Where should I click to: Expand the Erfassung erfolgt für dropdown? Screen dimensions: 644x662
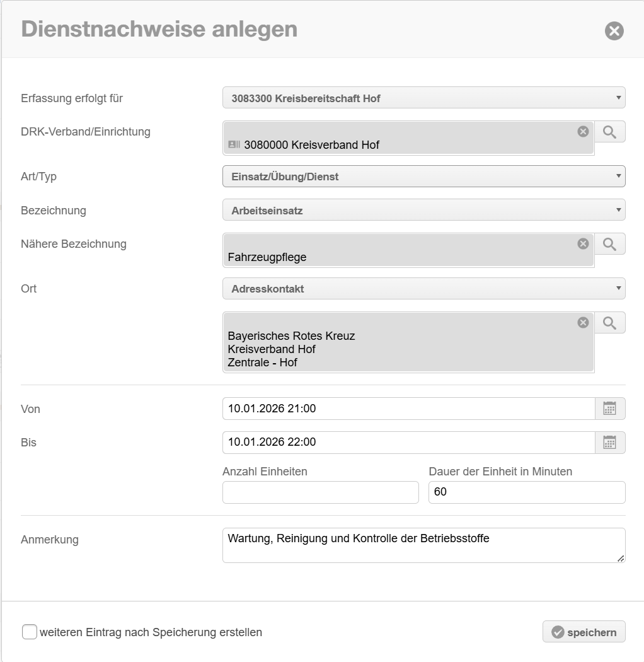tap(423, 98)
